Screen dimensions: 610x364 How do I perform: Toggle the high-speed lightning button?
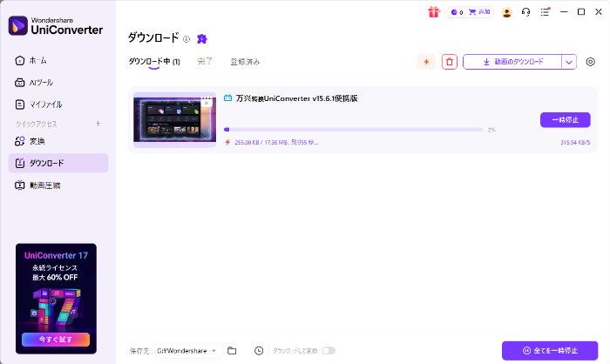coord(426,62)
